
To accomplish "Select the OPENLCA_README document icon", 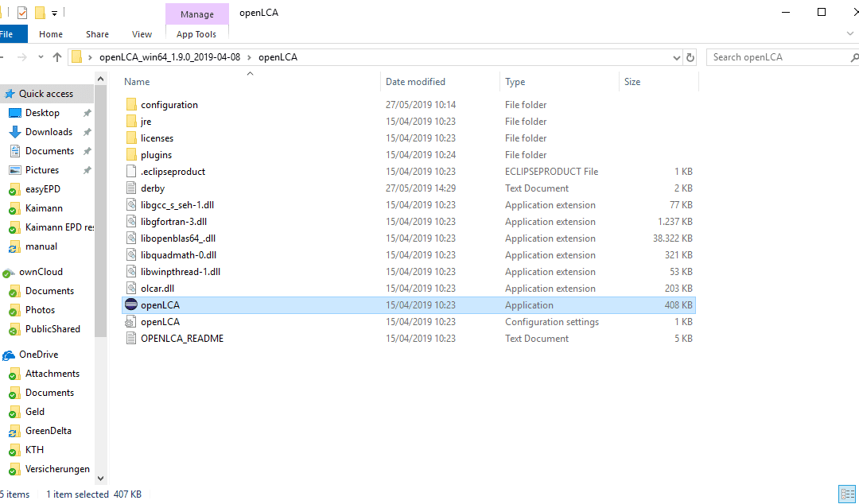I will [x=131, y=339].
